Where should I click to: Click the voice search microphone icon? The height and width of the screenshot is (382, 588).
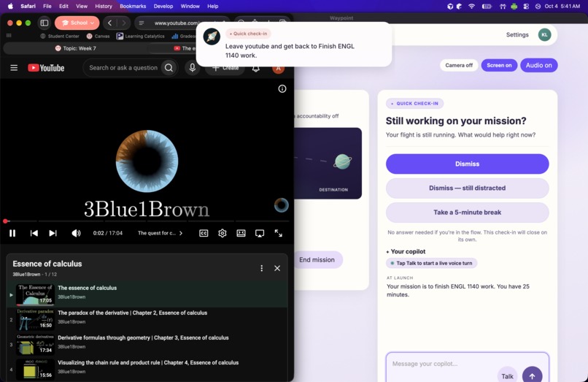192,68
